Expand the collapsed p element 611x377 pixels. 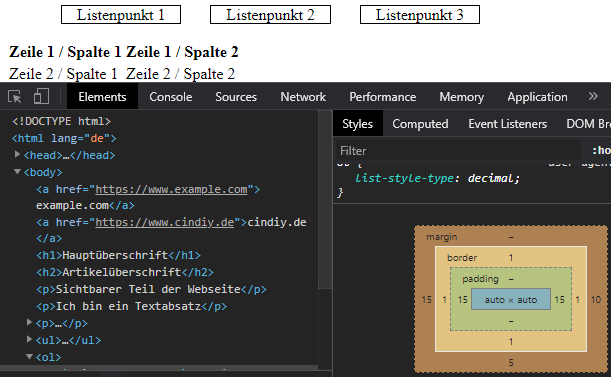(29, 322)
